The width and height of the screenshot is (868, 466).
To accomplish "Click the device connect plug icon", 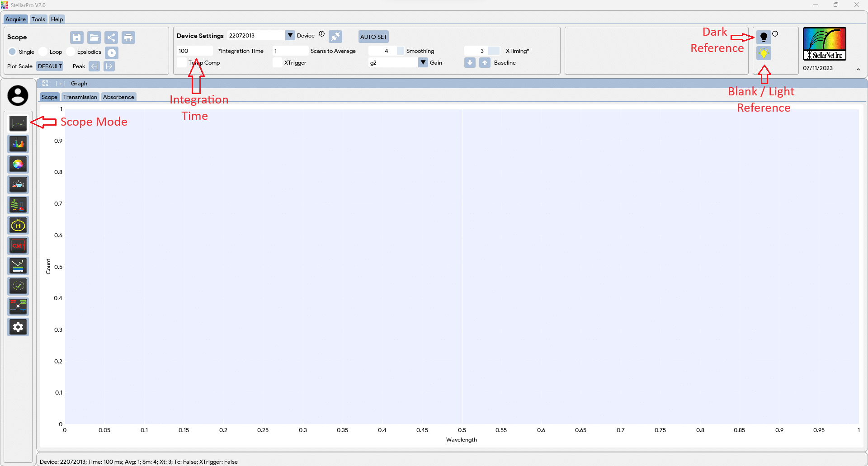I will pyautogui.click(x=335, y=36).
